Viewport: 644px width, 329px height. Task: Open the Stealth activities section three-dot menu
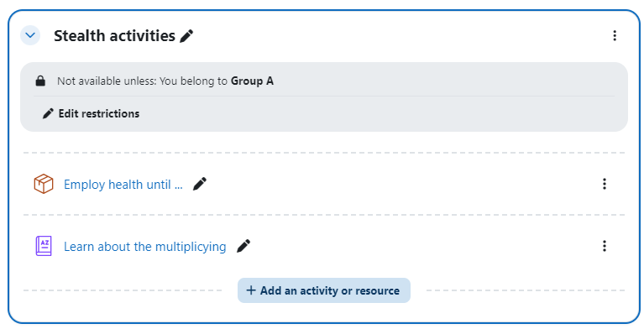pos(615,35)
